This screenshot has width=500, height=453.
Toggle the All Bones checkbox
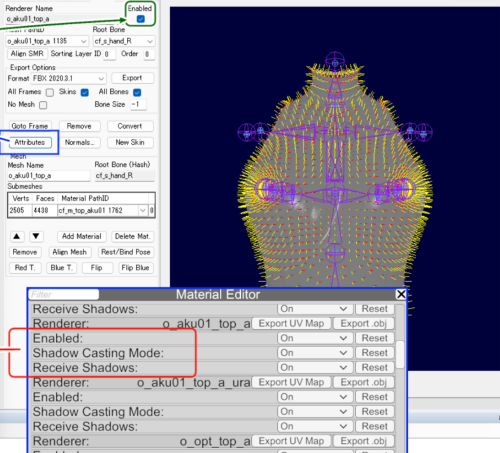point(137,92)
